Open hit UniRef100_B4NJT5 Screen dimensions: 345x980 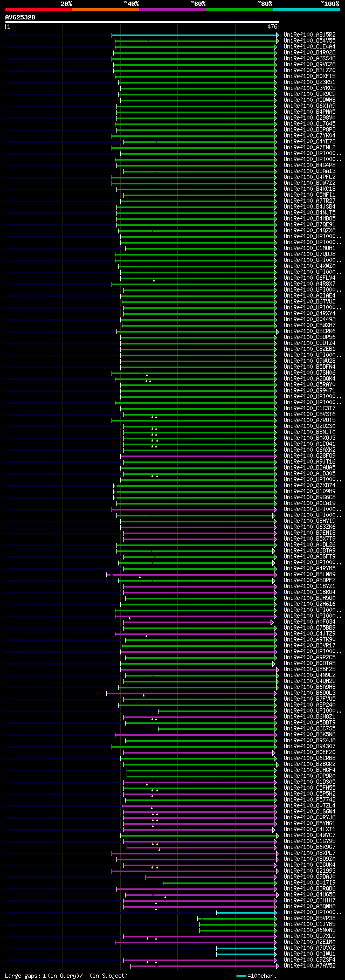click(309, 212)
